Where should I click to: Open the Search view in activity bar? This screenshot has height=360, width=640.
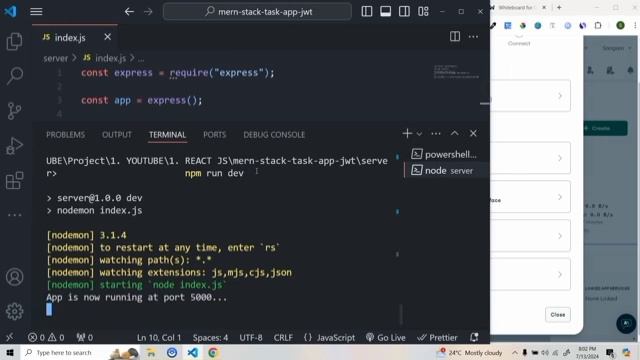click(14, 76)
